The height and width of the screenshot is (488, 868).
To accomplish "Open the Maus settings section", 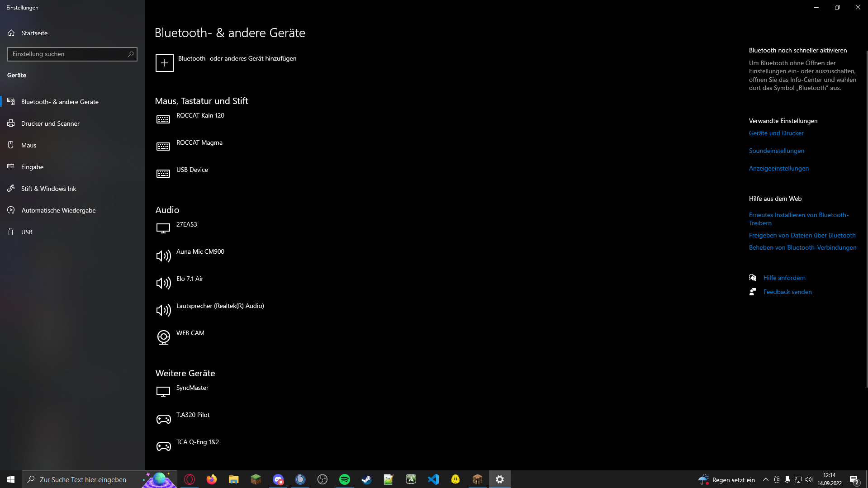I will click(x=72, y=145).
